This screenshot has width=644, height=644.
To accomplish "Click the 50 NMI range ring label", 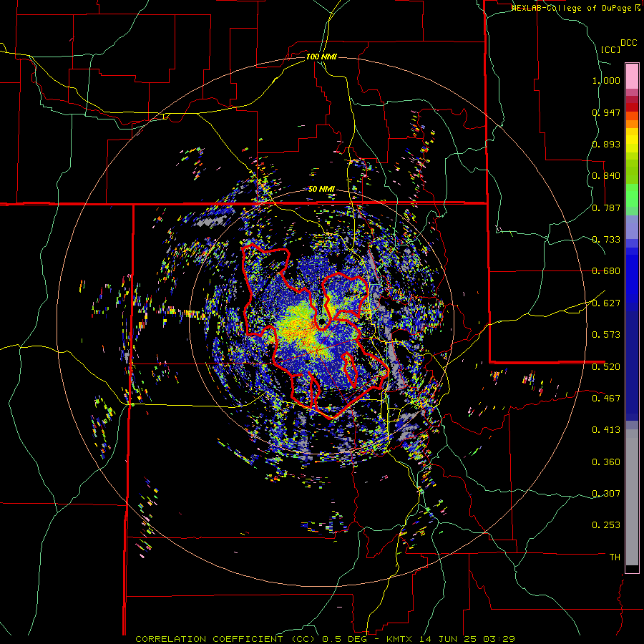I will [321, 190].
